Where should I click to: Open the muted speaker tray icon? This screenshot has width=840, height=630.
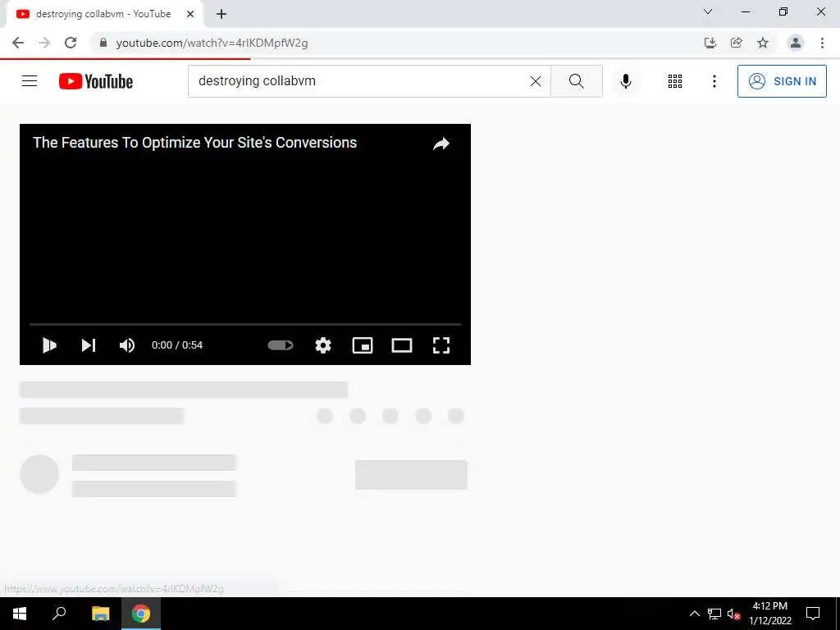coord(734,614)
